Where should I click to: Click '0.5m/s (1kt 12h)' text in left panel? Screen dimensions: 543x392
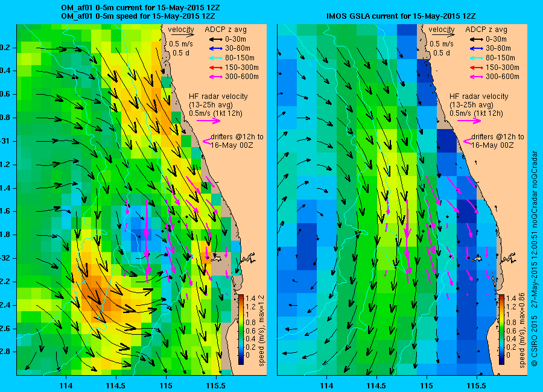(x=215, y=113)
